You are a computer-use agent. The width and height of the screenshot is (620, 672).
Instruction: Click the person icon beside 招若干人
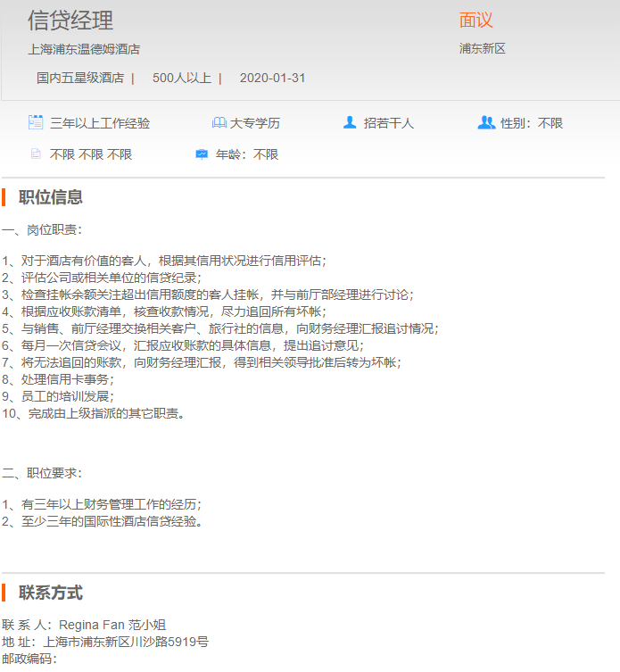tap(350, 123)
